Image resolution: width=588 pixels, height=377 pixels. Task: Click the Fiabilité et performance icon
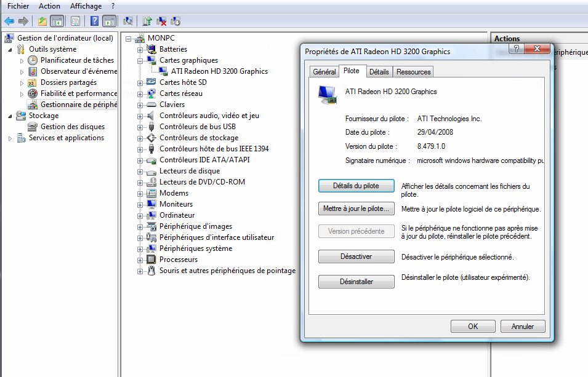pos(33,93)
